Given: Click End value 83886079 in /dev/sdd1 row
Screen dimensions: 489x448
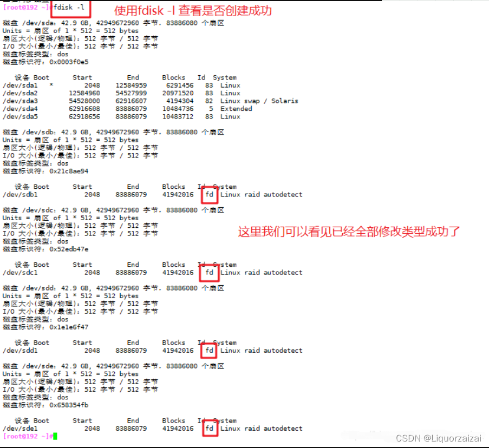Looking at the screenshot, I should pyautogui.click(x=131, y=351).
